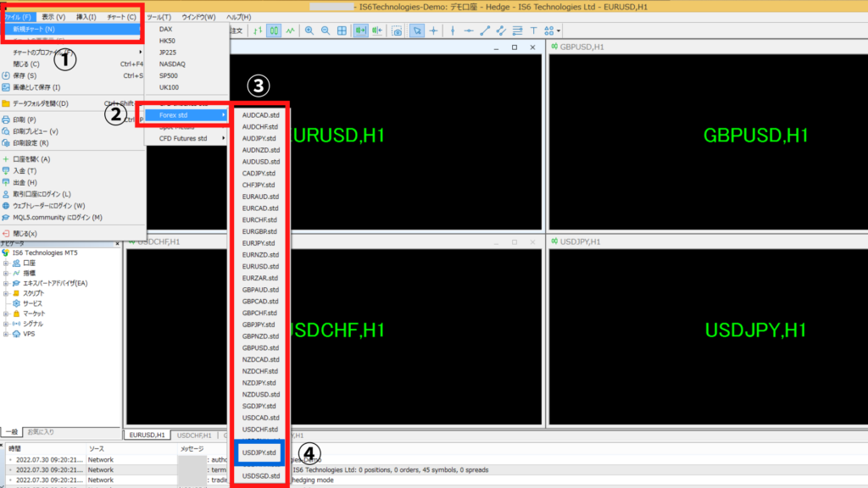Select the cursor pointer tool
This screenshot has width=868, height=488.
click(x=417, y=31)
